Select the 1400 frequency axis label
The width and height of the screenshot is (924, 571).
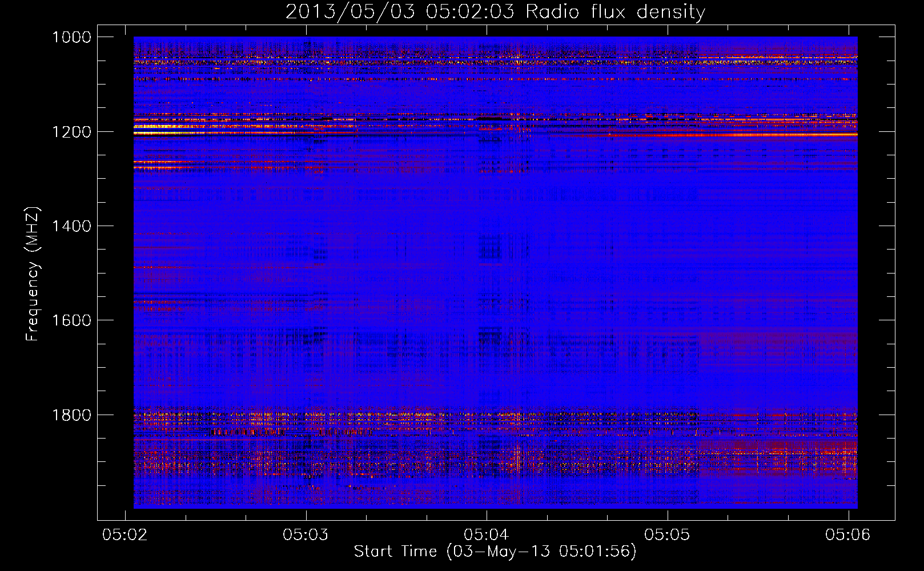coord(71,226)
